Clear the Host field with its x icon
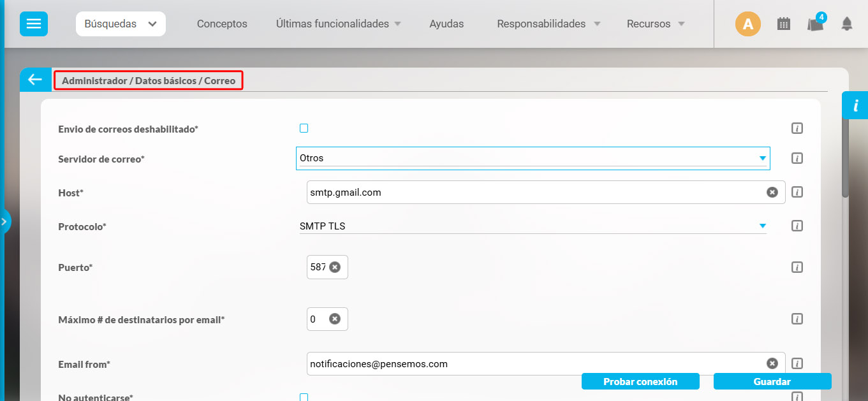 772,192
